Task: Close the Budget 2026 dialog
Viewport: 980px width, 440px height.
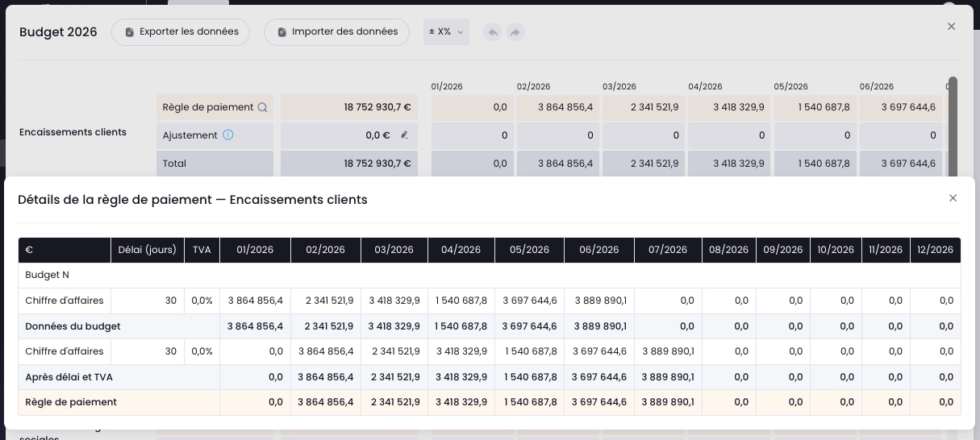Action: pyautogui.click(x=951, y=27)
